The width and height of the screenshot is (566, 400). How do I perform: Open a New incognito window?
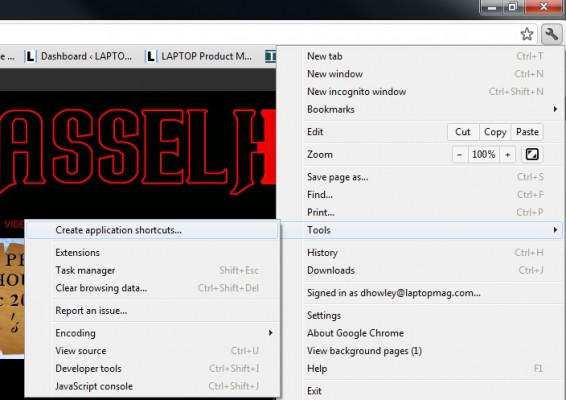coord(419,92)
